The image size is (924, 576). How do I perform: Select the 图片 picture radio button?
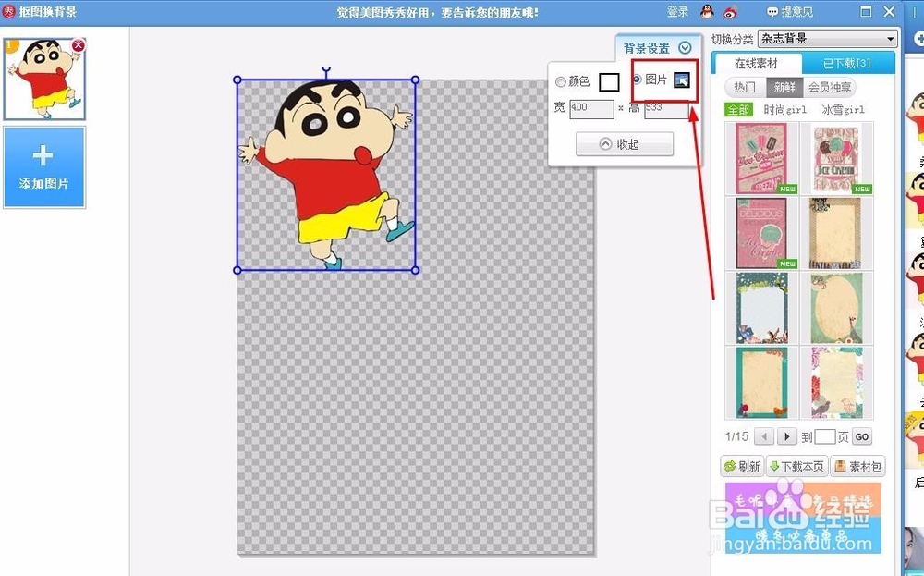(x=637, y=79)
